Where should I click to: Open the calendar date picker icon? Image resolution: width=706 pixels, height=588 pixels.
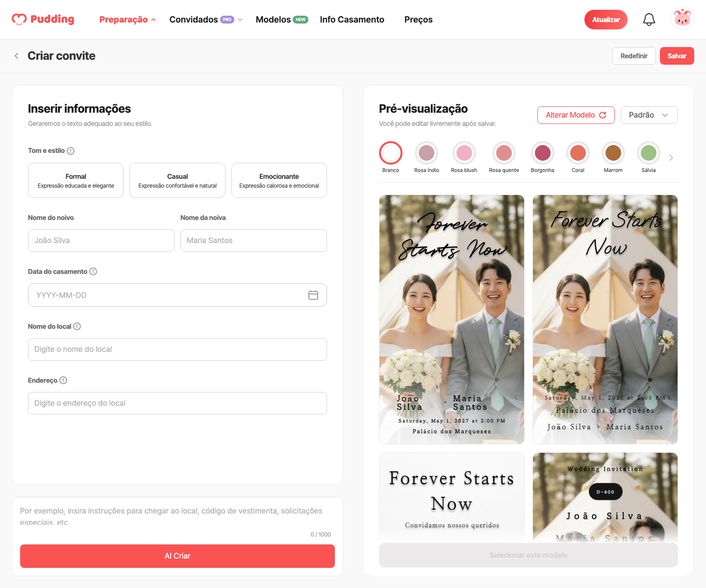click(313, 295)
